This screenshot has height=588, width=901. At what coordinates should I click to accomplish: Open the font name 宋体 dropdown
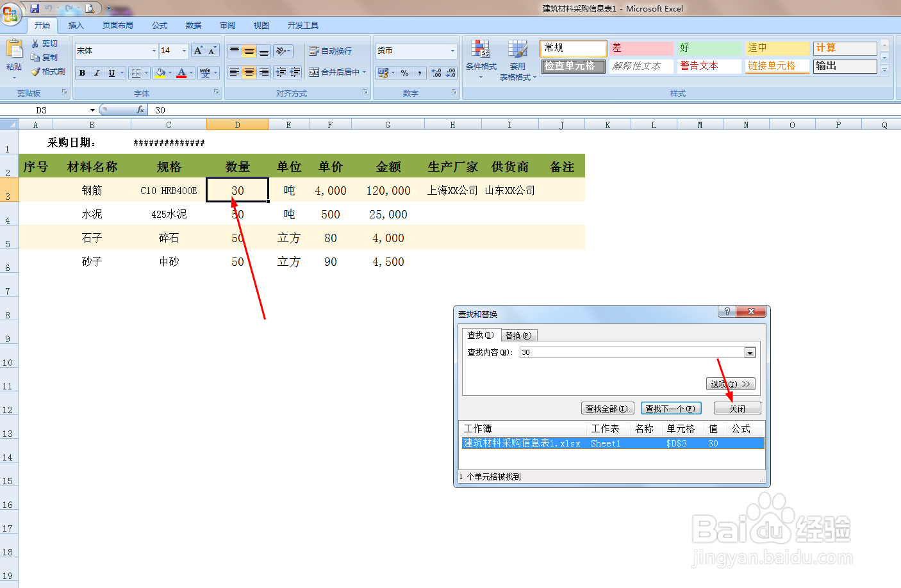pyautogui.click(x=154, y=51)
